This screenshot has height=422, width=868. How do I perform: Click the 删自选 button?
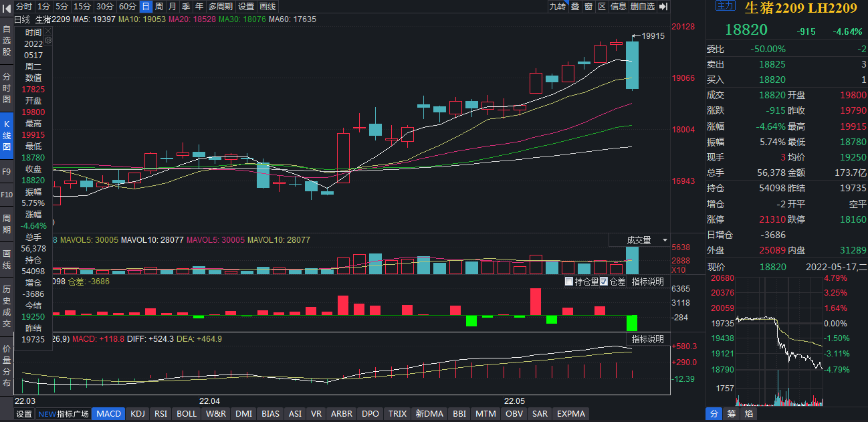pos(642,6)
